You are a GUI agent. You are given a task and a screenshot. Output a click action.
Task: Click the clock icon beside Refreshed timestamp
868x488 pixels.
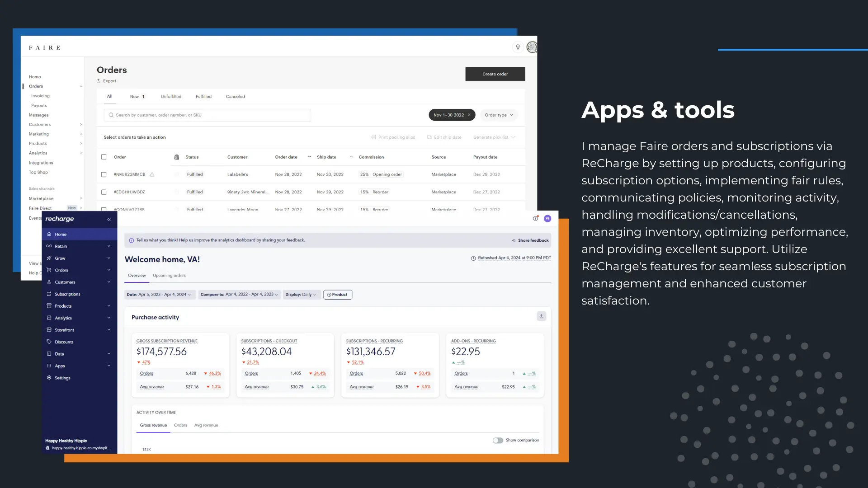[473, 258]
